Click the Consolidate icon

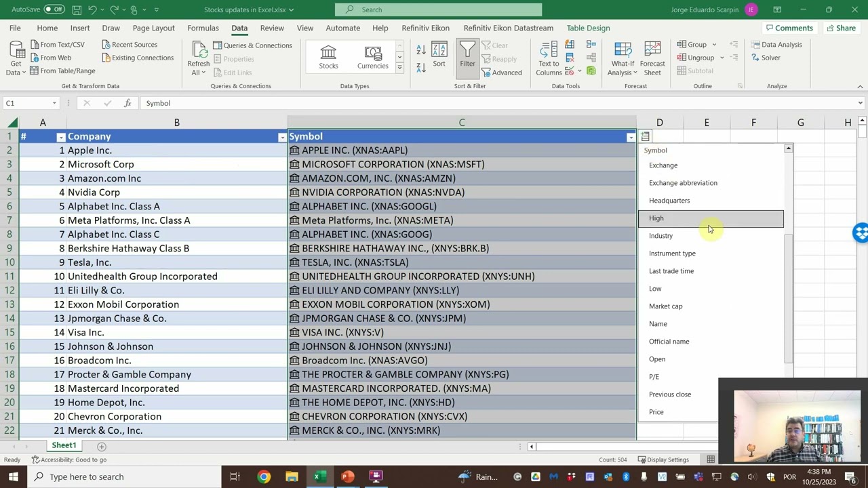click(591, 45)
